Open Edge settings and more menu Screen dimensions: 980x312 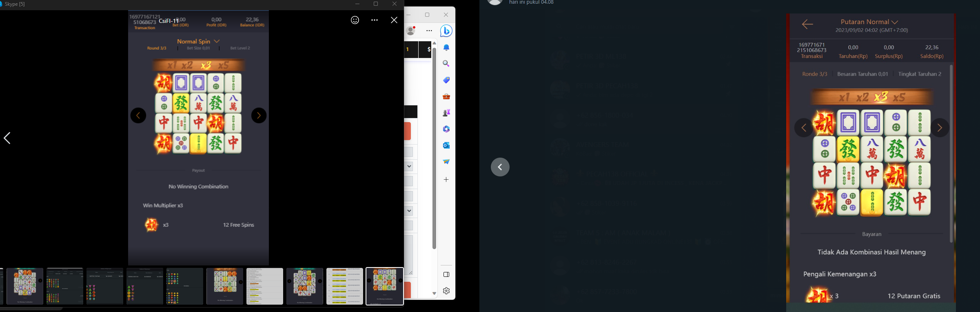point(429,31)
